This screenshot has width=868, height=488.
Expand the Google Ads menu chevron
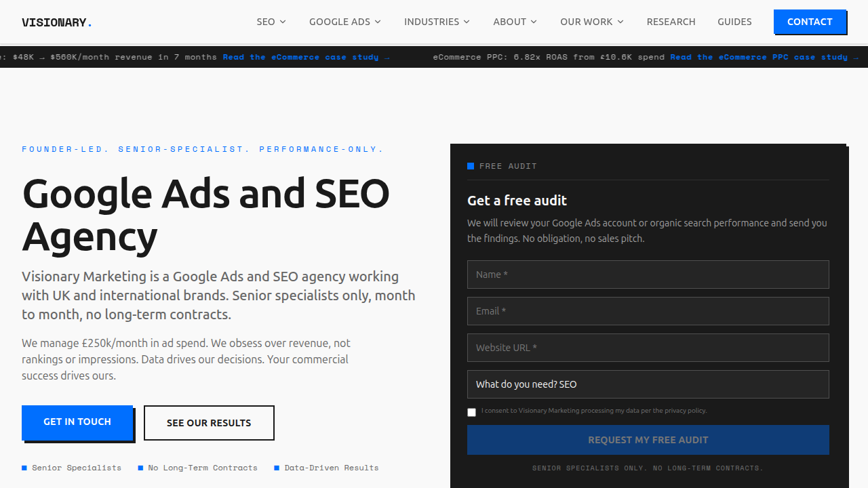pyautogui.click(x=378, y=22)
